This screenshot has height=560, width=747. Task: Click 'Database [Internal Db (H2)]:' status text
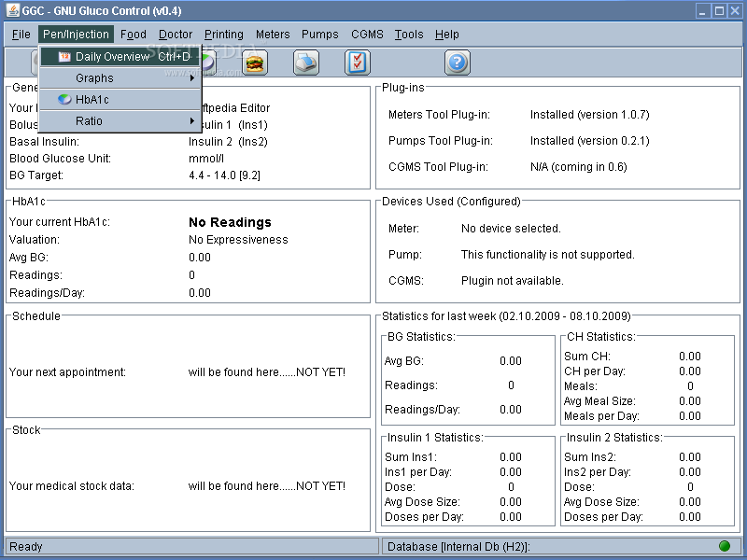click(458, 547)
